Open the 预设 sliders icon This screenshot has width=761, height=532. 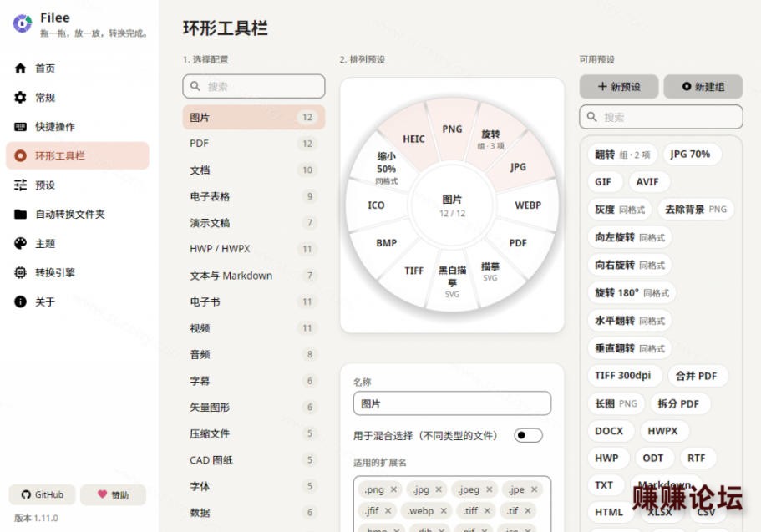point(20,185)
